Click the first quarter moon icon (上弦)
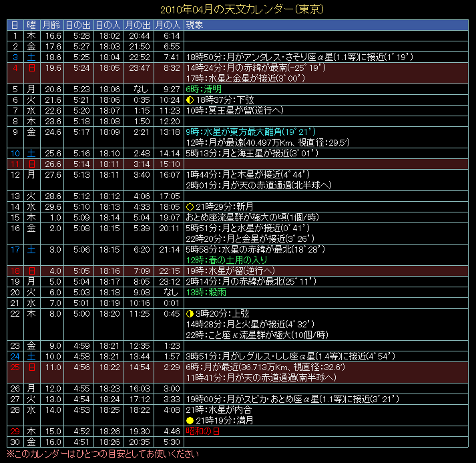Image resolution: width=476 pixels, height=463 pixels. [x=190, y=314]
